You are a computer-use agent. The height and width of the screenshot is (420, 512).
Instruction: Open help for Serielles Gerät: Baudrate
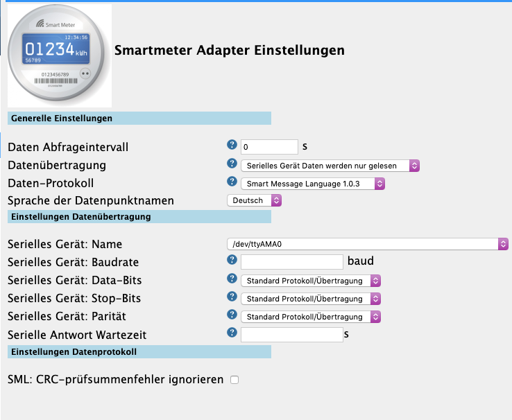click(232, 260)
